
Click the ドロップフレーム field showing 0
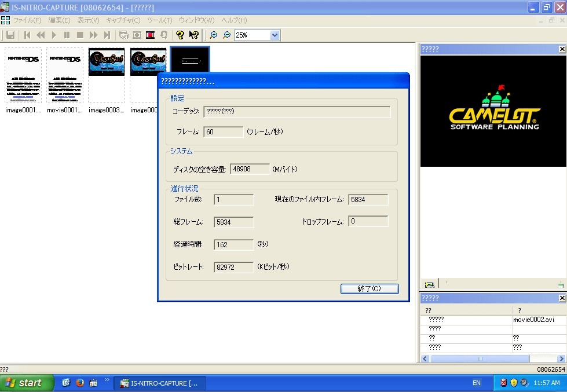368,221
